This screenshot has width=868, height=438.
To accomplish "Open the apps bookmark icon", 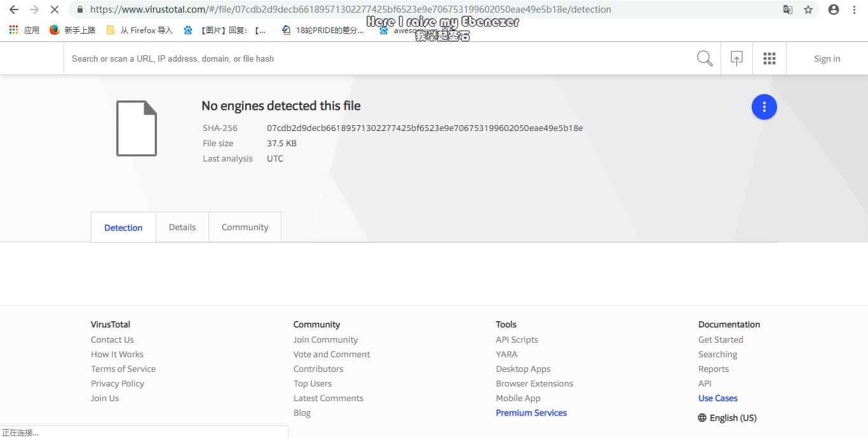I will pyautogui.click(x=24, y=30).
